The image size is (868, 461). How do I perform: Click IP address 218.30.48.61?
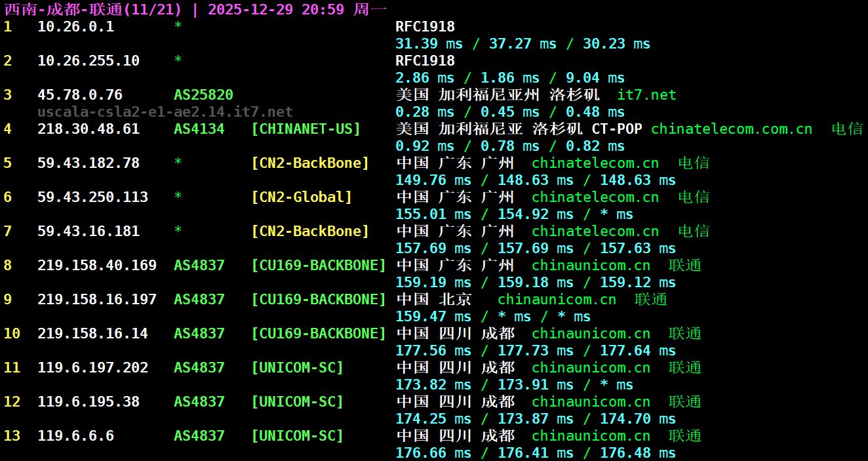[89, 129]
